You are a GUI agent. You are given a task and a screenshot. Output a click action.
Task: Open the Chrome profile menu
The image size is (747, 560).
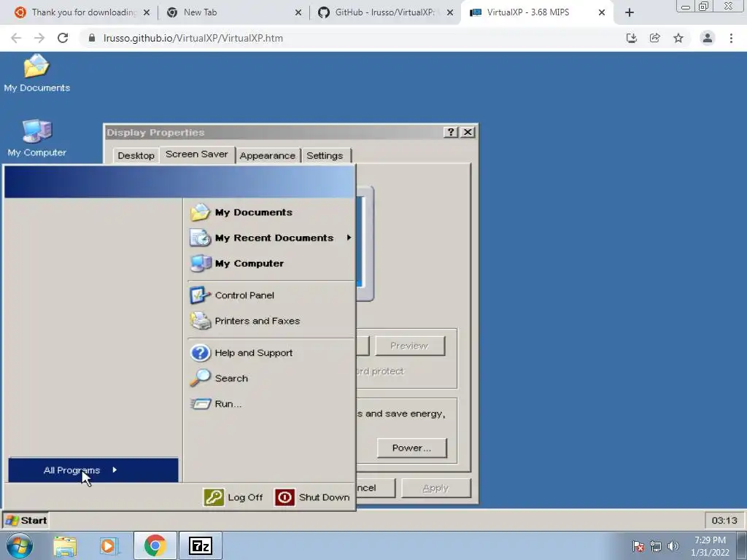click(x=708, y=38)
